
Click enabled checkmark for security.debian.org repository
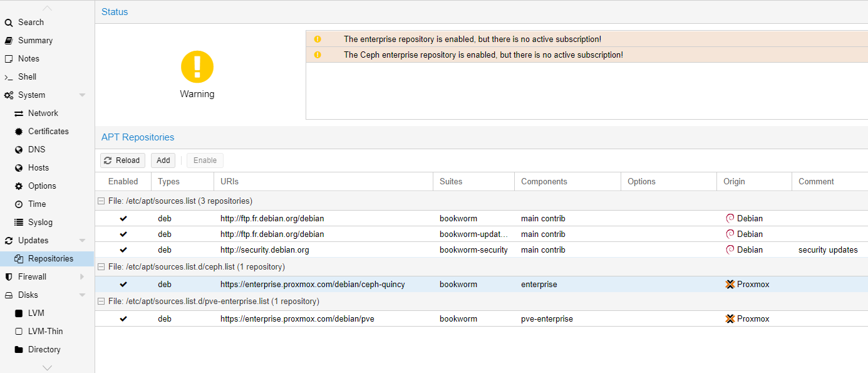click(x=123, y=250)
